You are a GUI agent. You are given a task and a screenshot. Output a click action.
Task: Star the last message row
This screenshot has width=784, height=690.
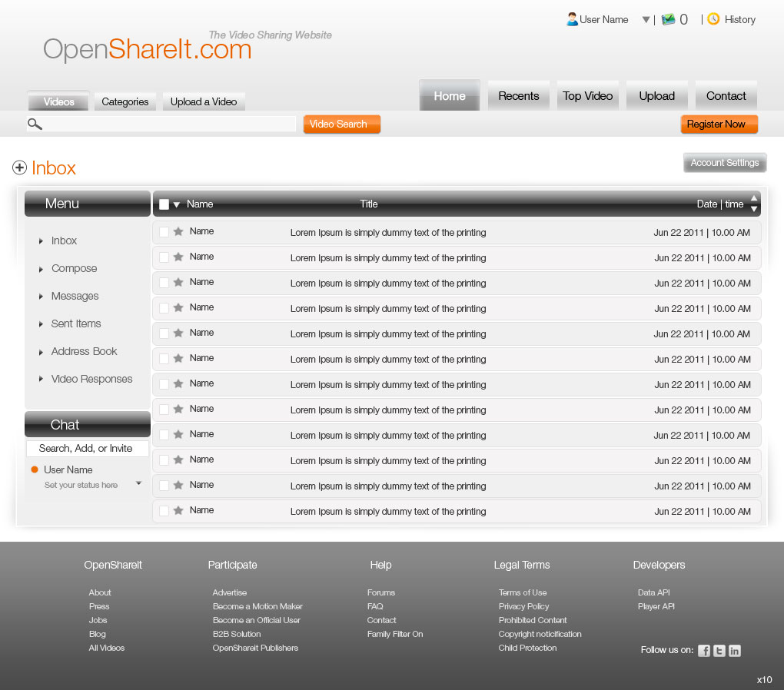point(178,510)
